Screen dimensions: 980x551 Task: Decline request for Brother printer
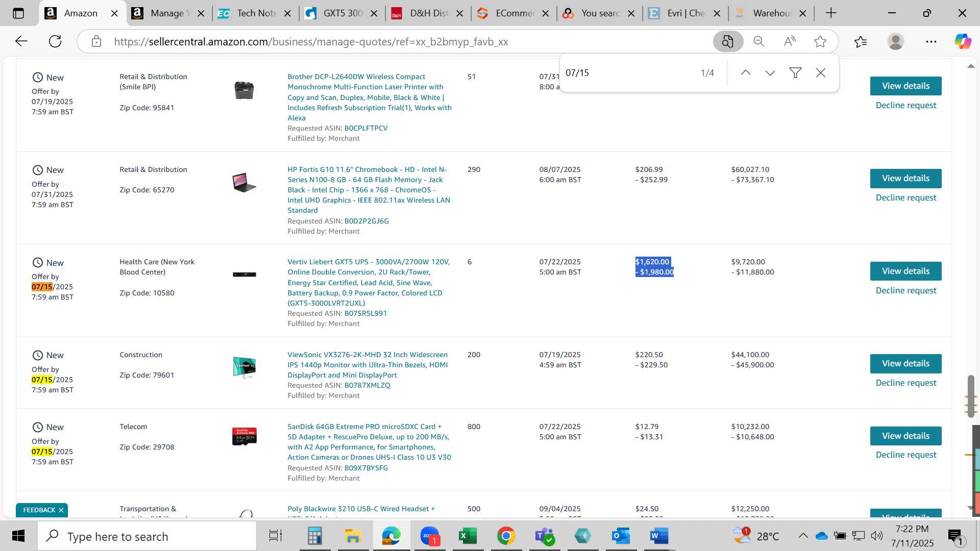(x=905, y=105)
